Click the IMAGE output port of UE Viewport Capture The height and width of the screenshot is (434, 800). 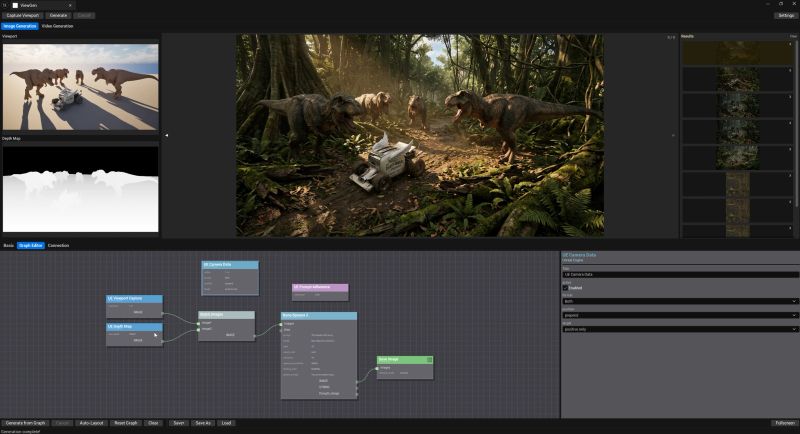163,313
